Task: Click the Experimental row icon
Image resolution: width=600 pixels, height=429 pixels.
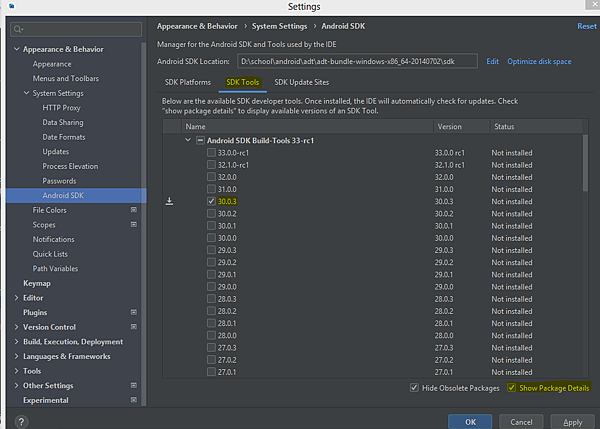Action: pos(133,400)
